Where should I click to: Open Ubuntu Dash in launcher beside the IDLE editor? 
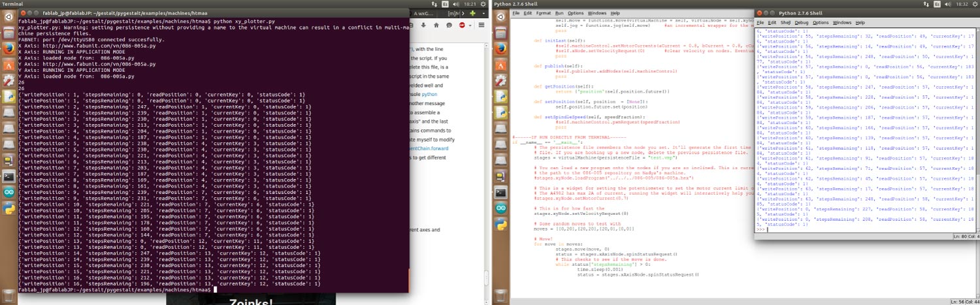pos(500,16)
